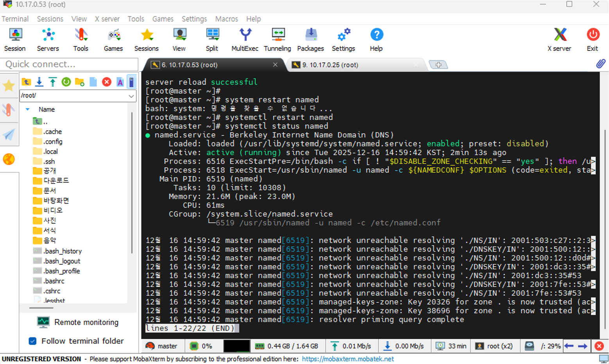Viewport: 609px width, 364px height.
Task: Upload file to current SFTP folder
Action: coord(53,82)
